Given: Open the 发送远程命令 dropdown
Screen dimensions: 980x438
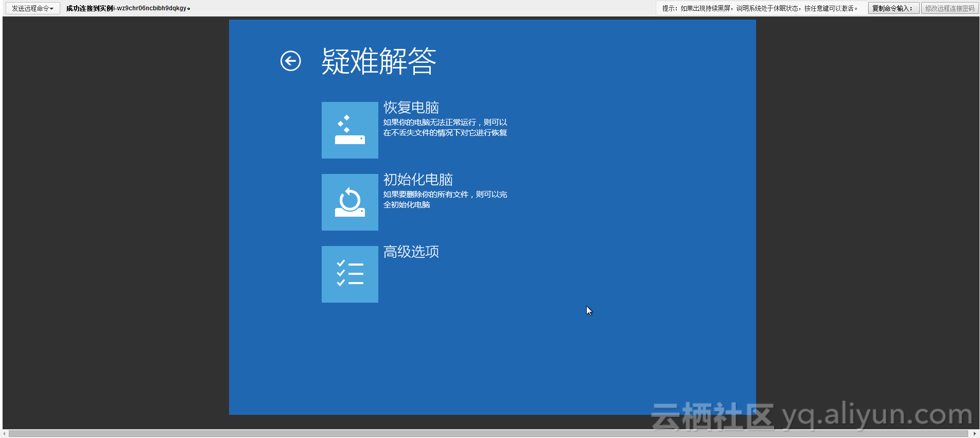Looking at the screenshot, I should pyautogui.click(x=32, y=8).
